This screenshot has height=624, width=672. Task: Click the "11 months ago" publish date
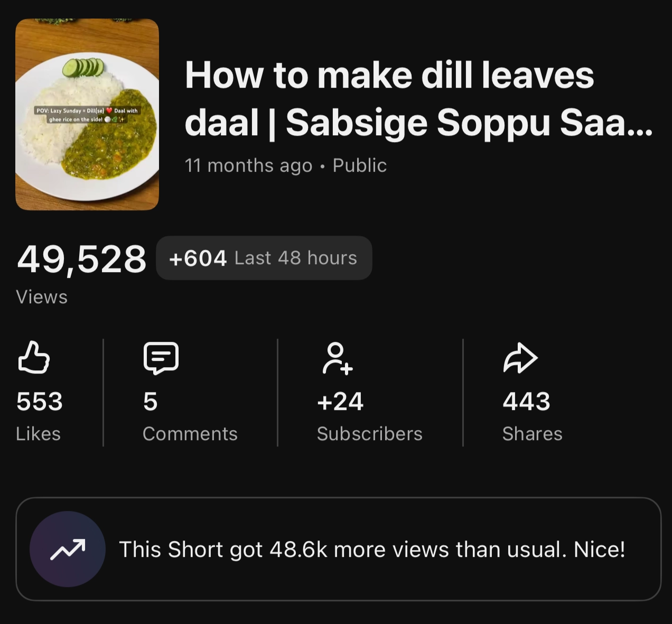tap(248, 165)
